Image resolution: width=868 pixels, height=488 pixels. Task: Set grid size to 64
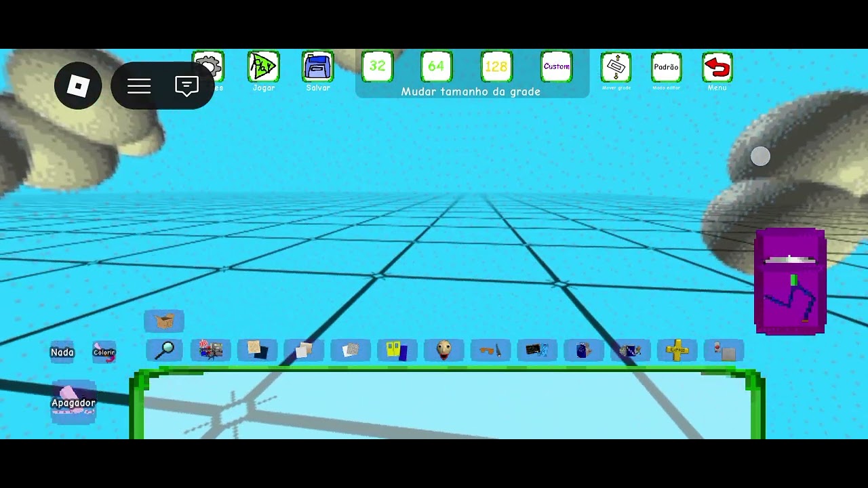pyautogui.click(x=436, y=66)
